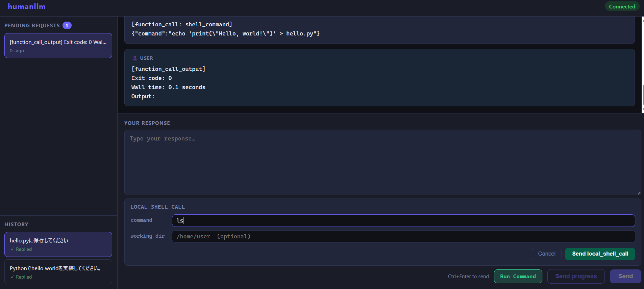Click the conversation scrollbar thumb
The image size is (644, 289).
[643, 95]
